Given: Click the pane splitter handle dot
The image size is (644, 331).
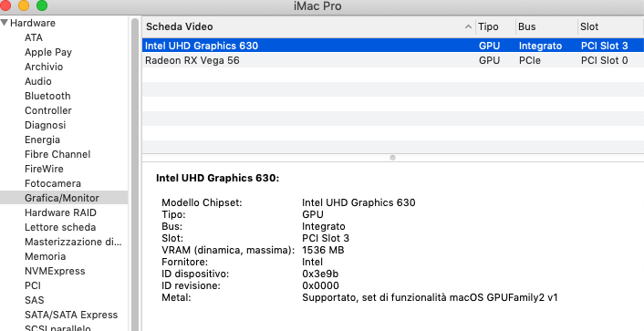Looking at the screenshot, I should coord(392,158).
